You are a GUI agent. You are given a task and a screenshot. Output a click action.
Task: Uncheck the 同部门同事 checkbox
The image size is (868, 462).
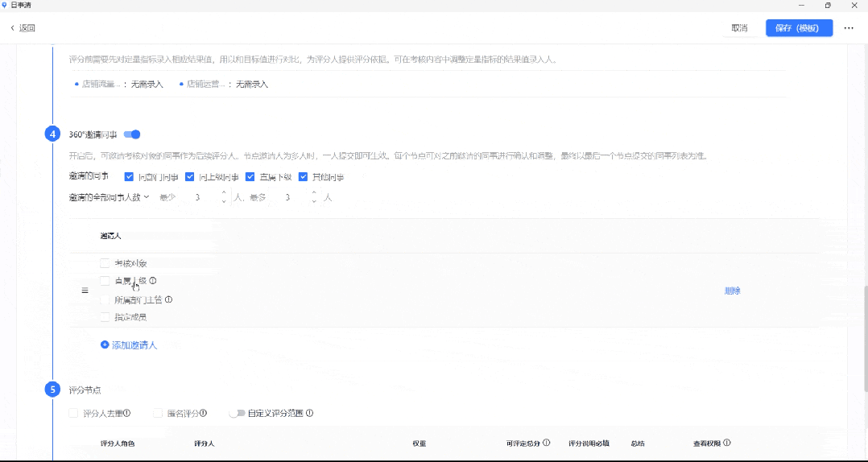pyautogui.click(x=129, y=177)
